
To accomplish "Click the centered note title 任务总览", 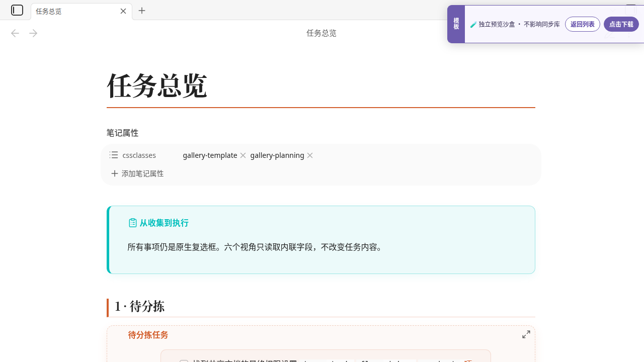I will 321,33.
